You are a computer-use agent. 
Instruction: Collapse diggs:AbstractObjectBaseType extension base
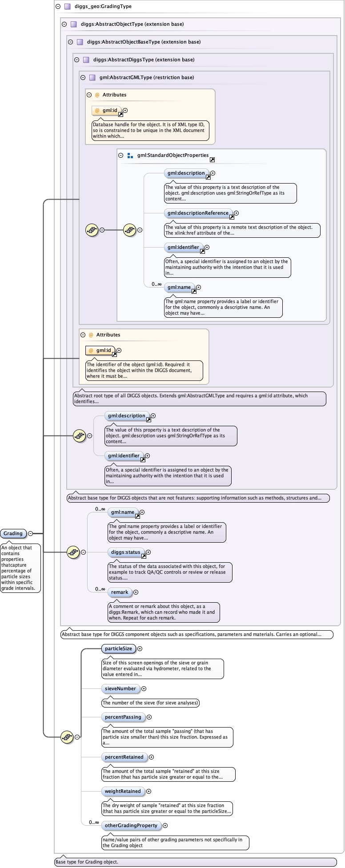pyautogui.click(x=70, y=42)
